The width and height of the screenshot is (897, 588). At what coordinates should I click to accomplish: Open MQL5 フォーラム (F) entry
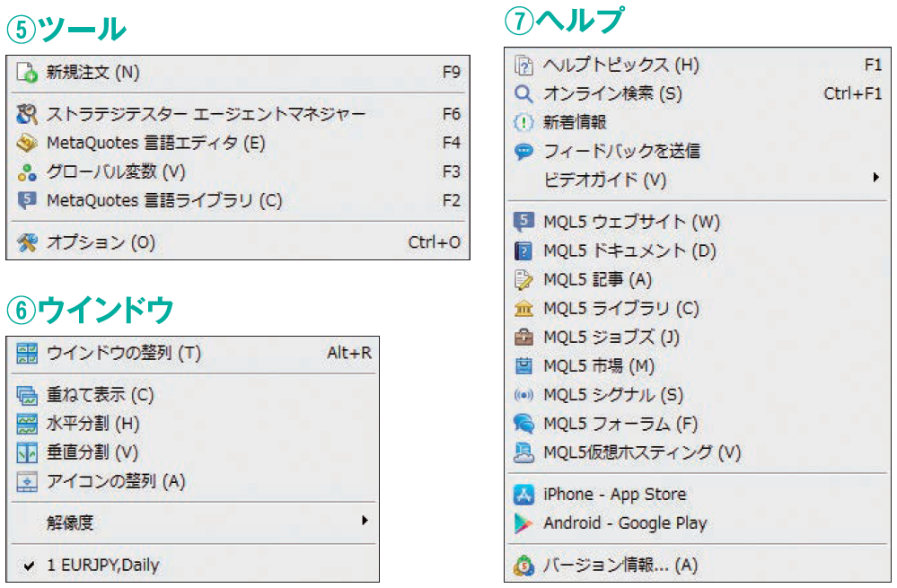coord(698,424)
